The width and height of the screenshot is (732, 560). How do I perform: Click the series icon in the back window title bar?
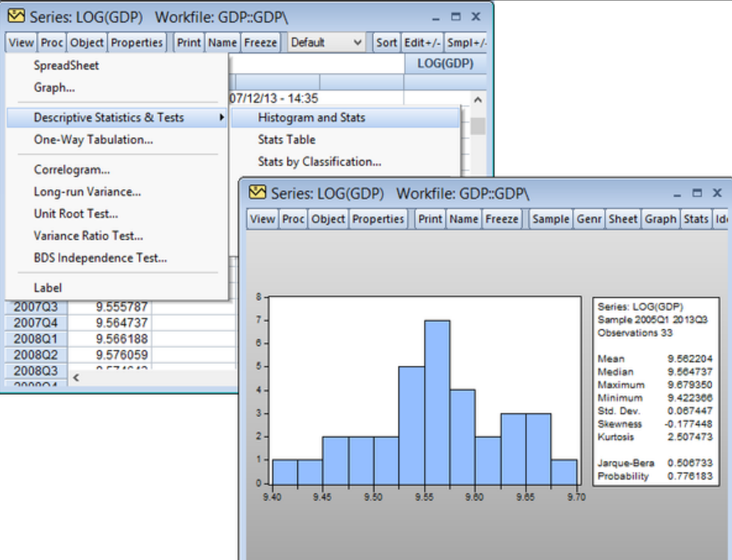[x=16, y=16]
